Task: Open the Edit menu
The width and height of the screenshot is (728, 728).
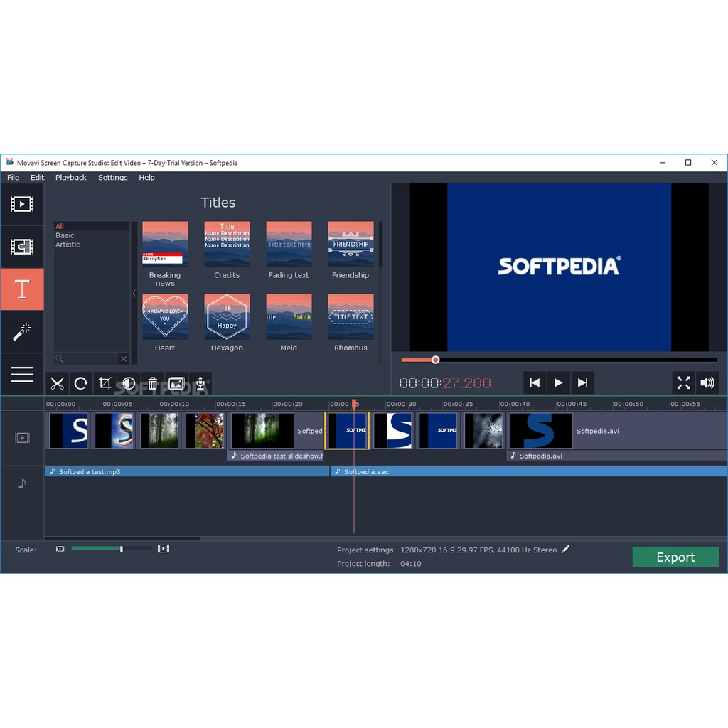Action: (x=37, y=177)
